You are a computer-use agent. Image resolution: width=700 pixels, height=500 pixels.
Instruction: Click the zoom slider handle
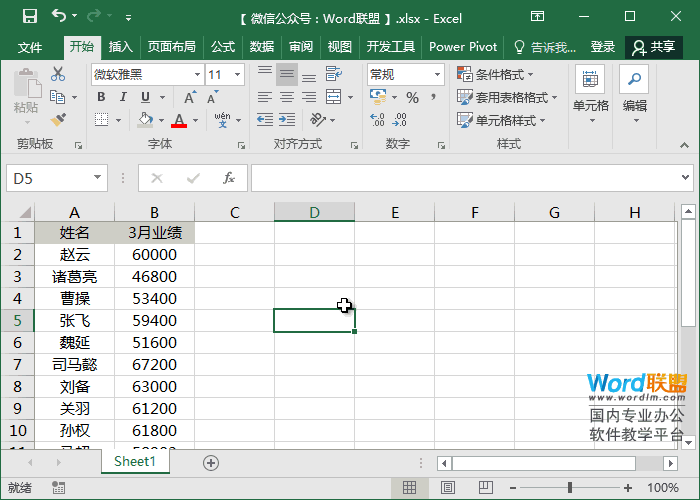pos(570,488)
